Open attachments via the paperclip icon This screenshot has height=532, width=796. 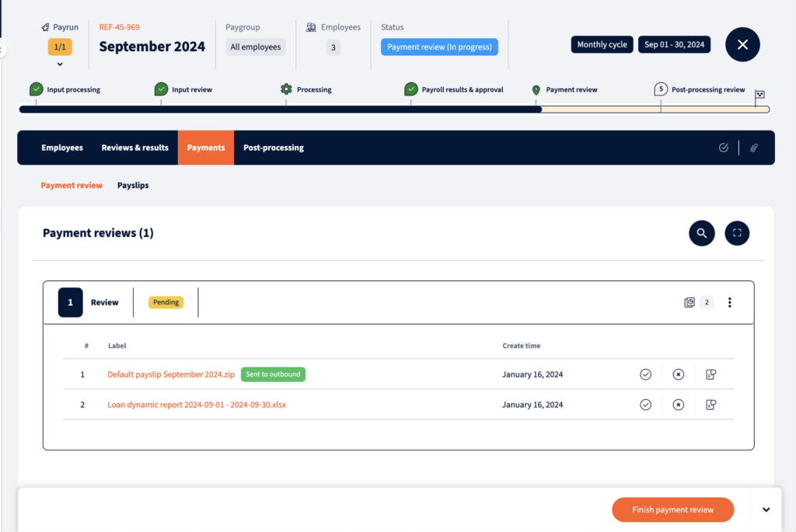click(x=753, y=147)
